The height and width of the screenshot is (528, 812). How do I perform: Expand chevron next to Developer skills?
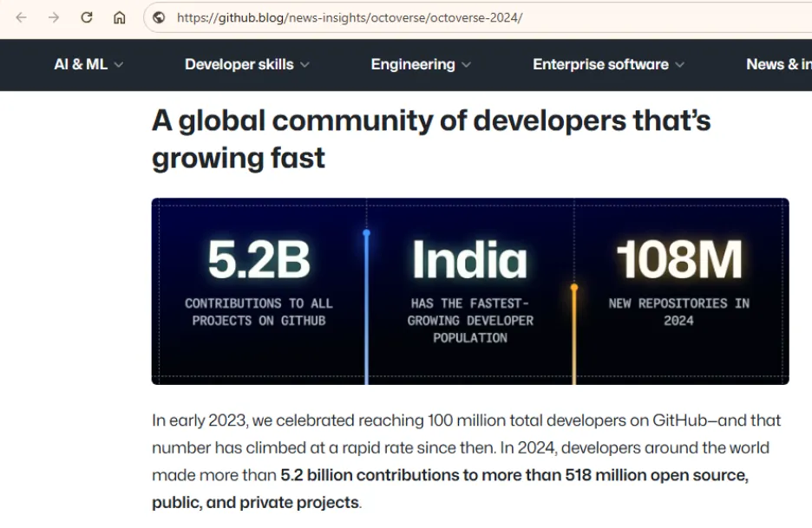pos(304,65)
